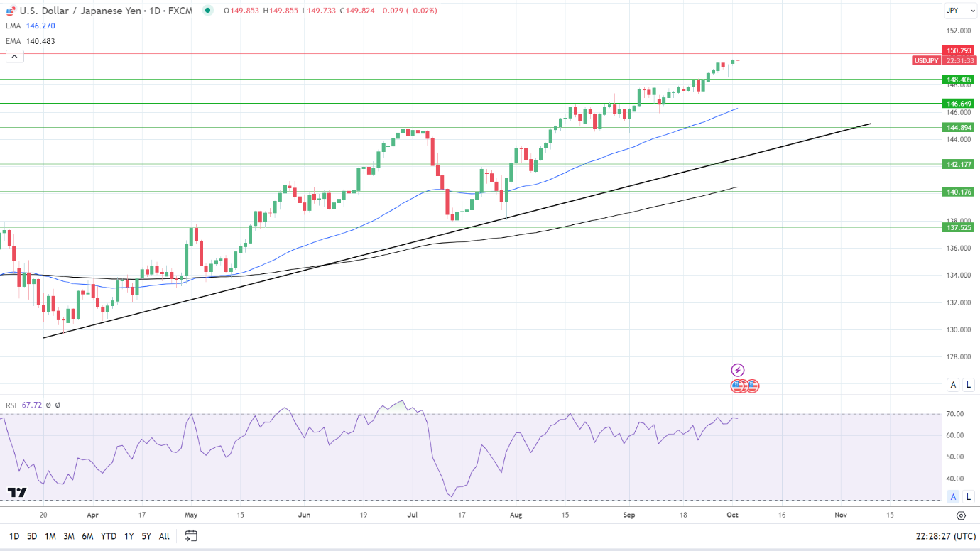Open the U.S. Dollar / Japanese Yen symbol title
Screen dimensions: 980x551
[x=106, y=11]
